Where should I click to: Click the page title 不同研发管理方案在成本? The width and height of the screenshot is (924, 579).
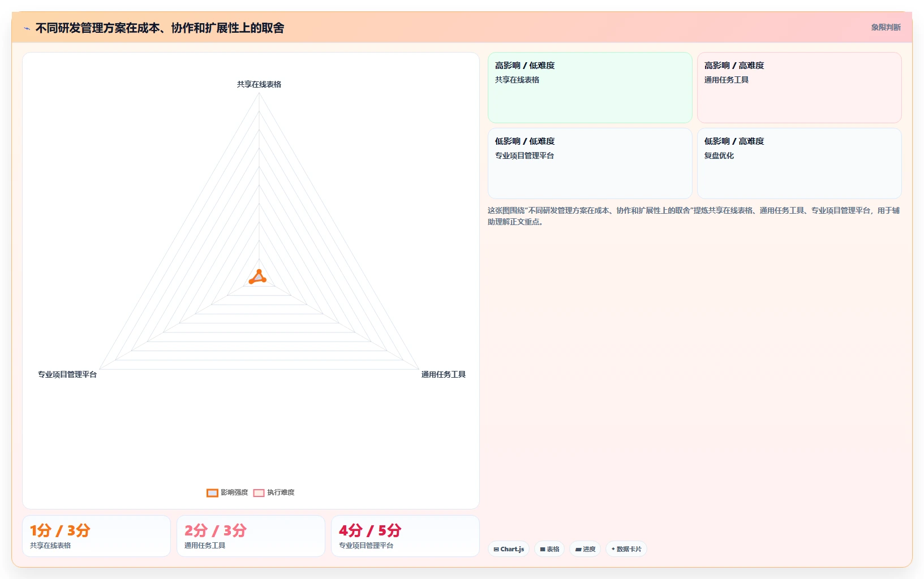[x=160, y=28]
